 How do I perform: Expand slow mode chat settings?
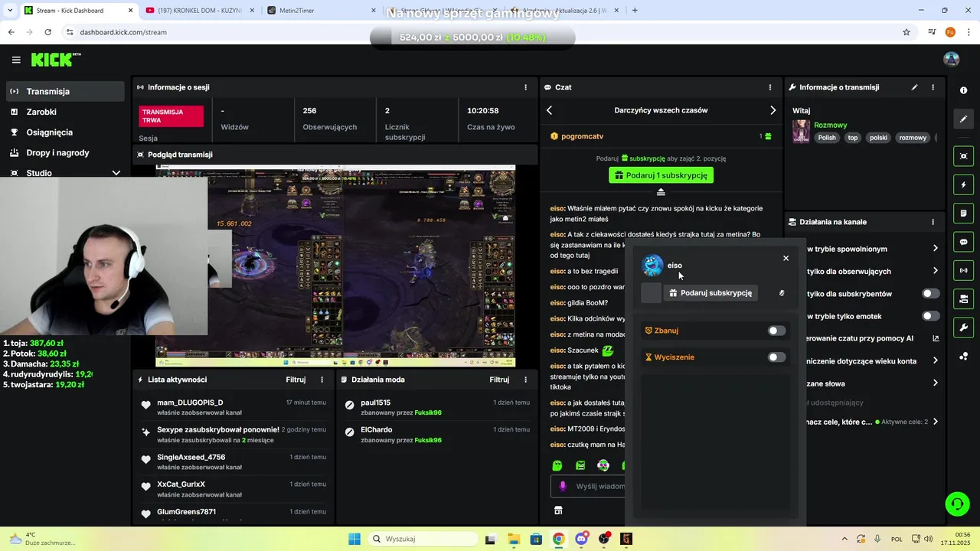[935, 249]
